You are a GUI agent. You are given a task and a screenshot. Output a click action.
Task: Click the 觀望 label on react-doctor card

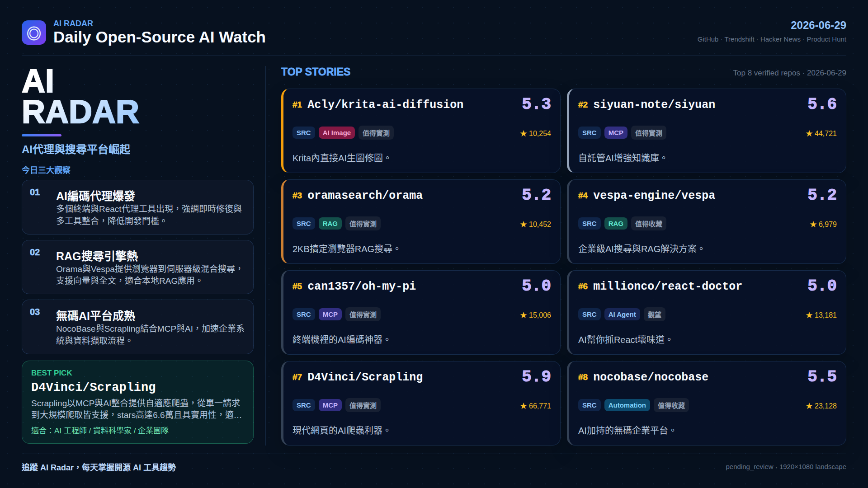click(654, 314)
